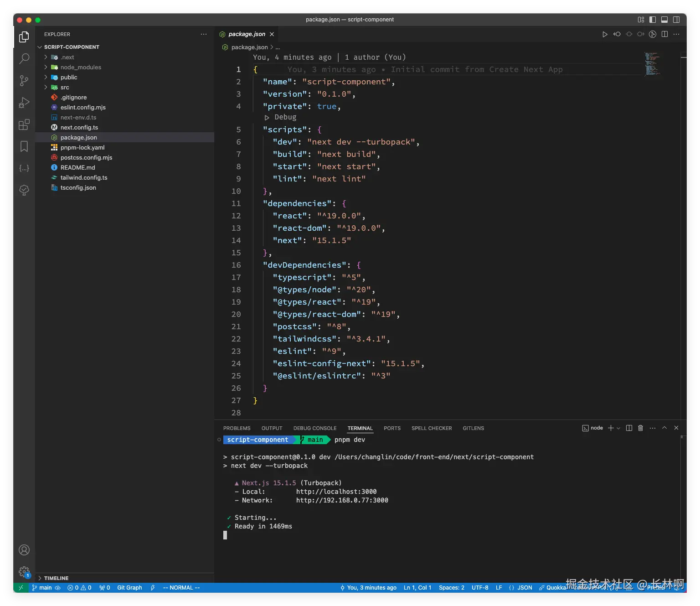This screenshot has height=606, width=700.
Task: Toggle the secondary sidebar visibility
Action: coord(676,20)
